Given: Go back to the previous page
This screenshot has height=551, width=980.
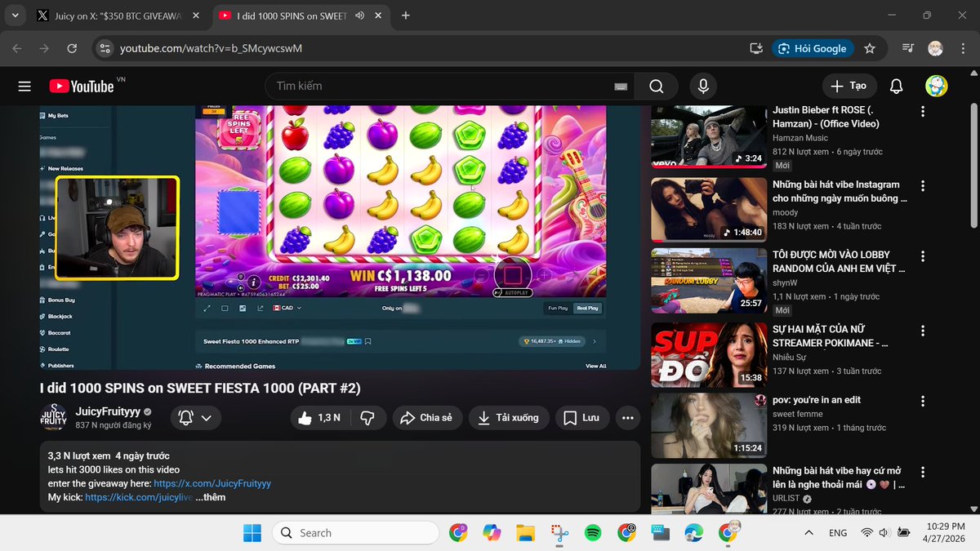Looking at the screenshot, I should click(x=17, y=48).
